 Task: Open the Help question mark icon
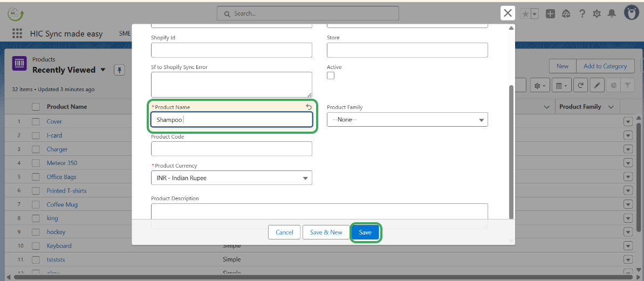coord(582,14)
